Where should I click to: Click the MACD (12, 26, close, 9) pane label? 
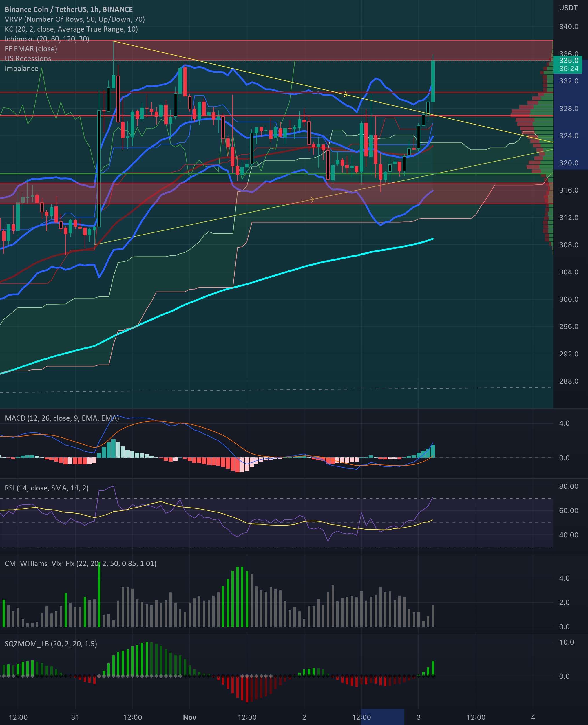click(x=62, y=418)
